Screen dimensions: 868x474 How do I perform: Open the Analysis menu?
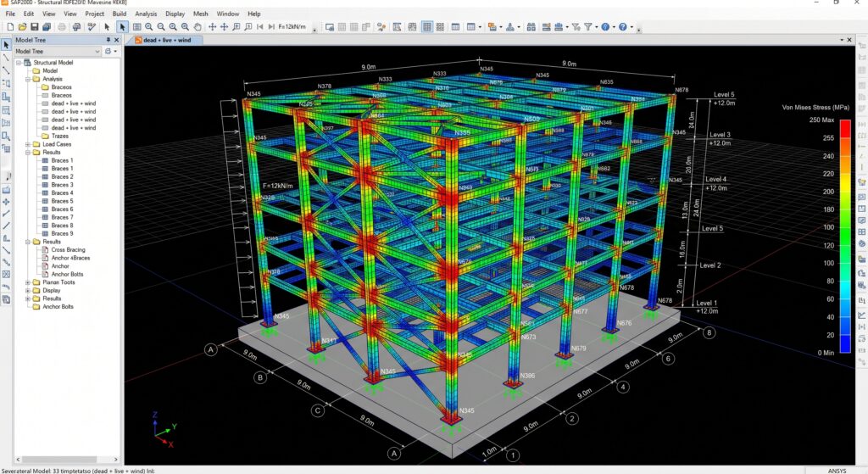(x=146, y=14)
